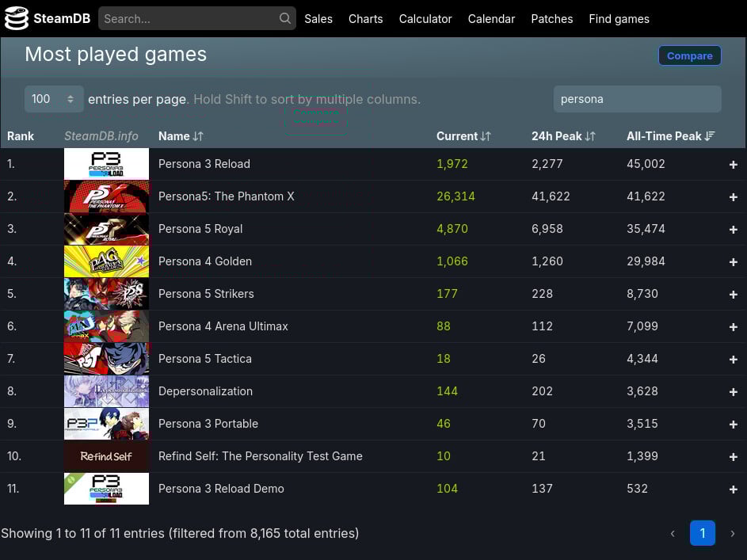Viewport: 747px width, 560px height.
Task: Click the all-time peak value 45,002
Action: [646, 164]
